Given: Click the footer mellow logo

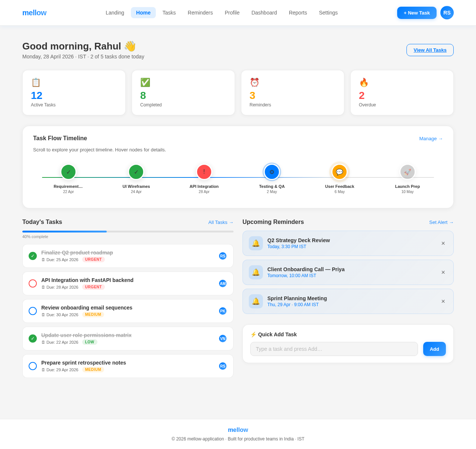Looking at the screenshot, I should pyautogui.click(x=238, y=430).
